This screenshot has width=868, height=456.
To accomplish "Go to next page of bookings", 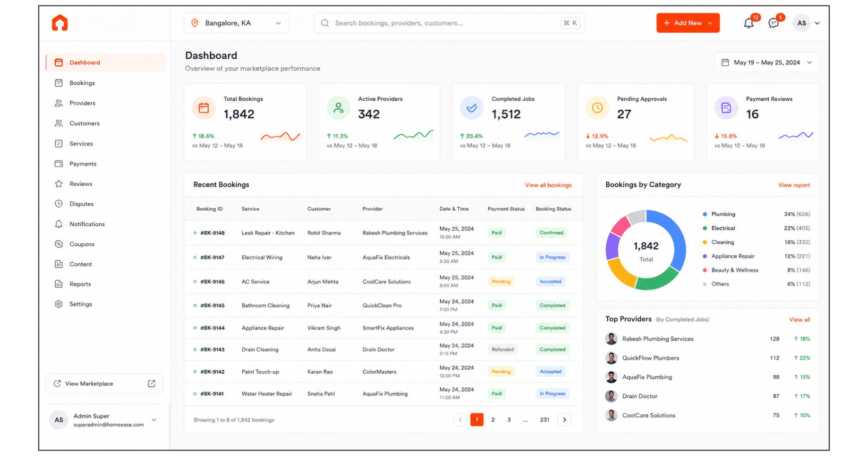I will coord(564,420).
